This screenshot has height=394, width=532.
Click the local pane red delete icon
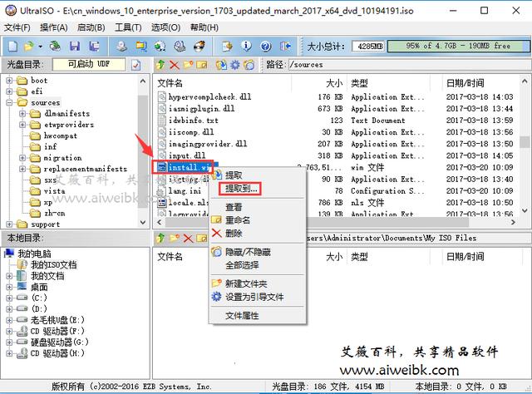(188, 239)
